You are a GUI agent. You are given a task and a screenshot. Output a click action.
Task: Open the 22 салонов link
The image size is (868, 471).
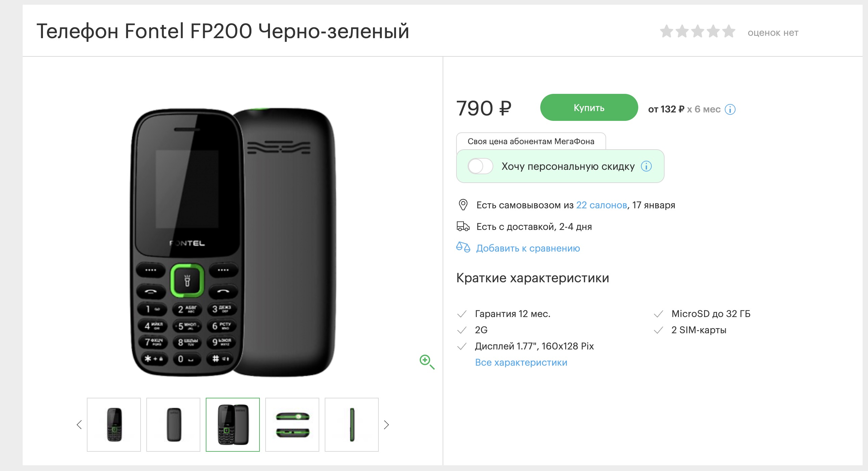(x=601, y=205)
